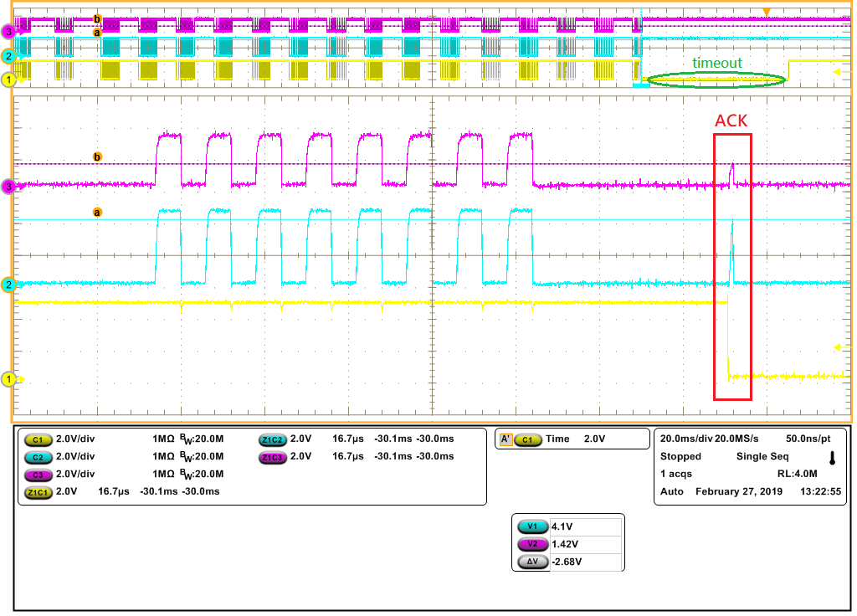Click the 1 acqs counter

(x=676, y=474)
